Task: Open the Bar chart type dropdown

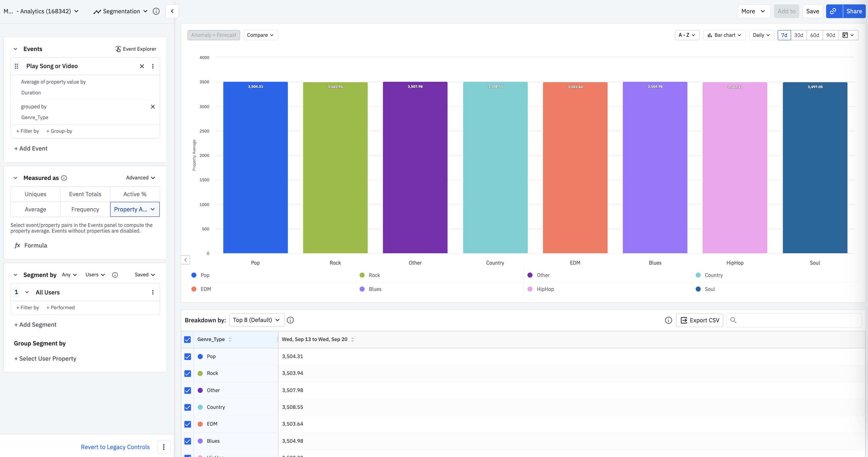Action: tap(724, 35)
